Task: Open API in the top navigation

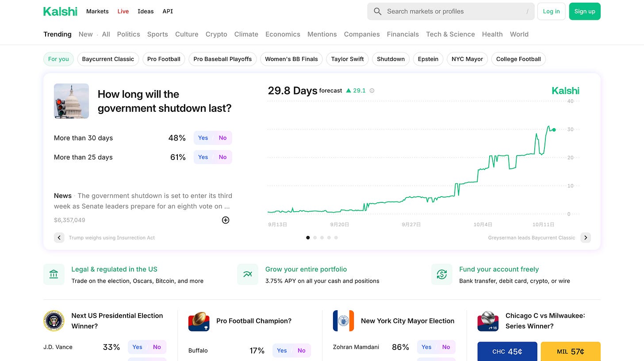Action: (168, 11)
